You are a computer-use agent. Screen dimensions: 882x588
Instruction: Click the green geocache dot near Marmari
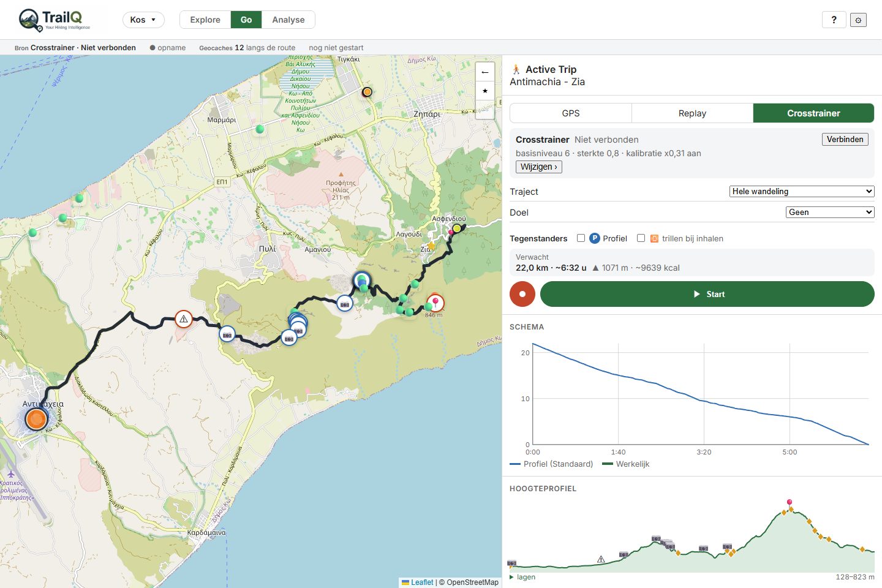coord(260,129)
